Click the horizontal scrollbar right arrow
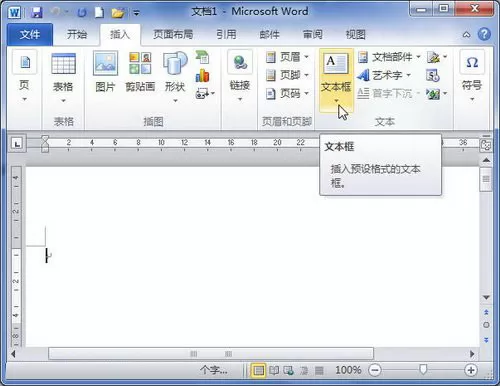Viewport: 500px width, 386px height. (x=472, y=354)
